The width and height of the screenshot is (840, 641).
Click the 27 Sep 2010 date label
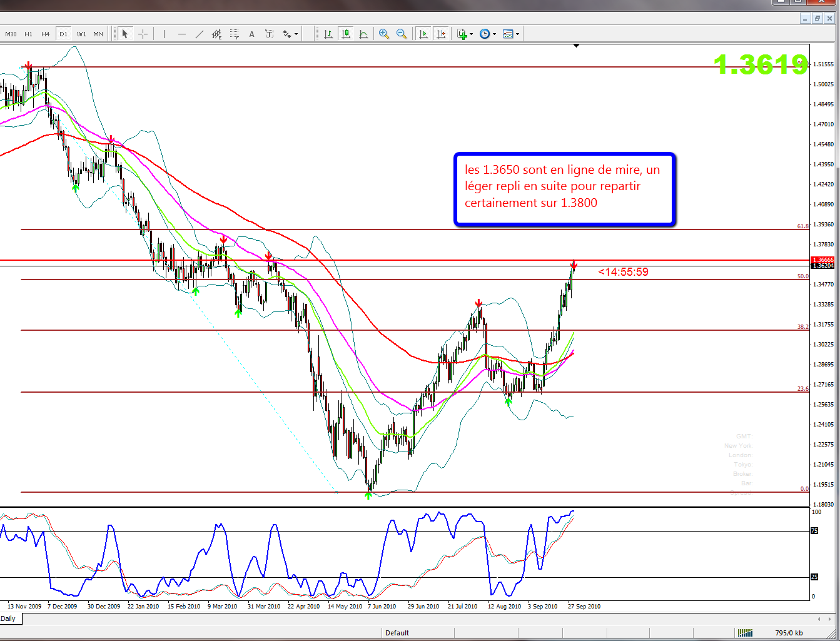click(x=584, y=606)
